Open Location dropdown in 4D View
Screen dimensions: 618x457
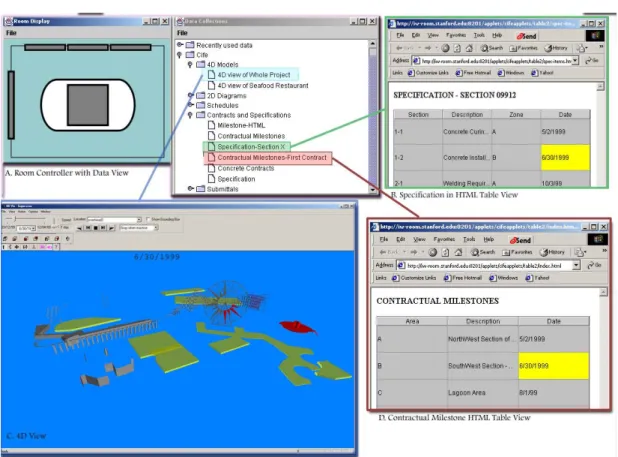(139, 219)
